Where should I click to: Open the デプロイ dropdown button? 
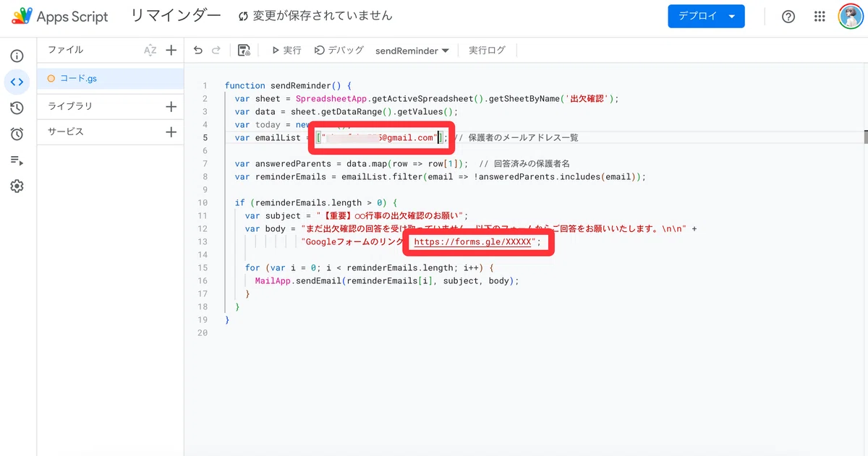click(706, 17)
